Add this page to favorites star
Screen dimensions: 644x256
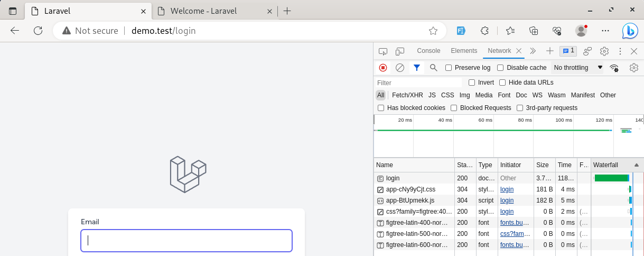click(433, 31)
